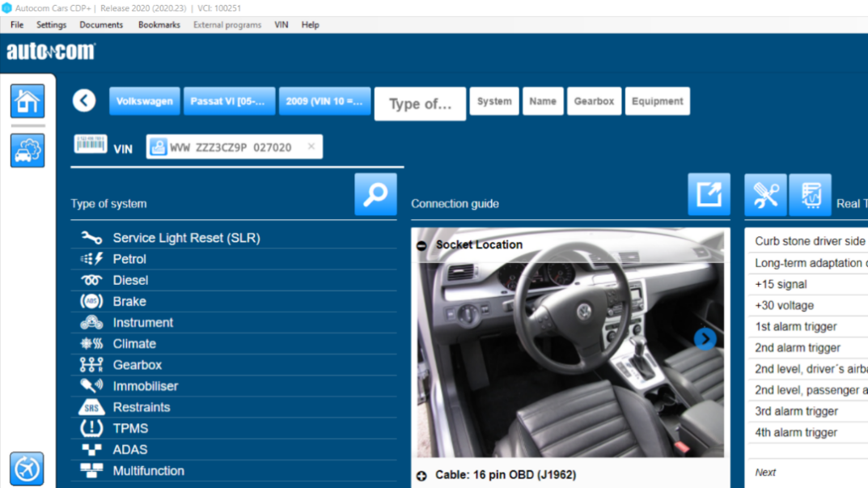Click the flight recorder icon at bottom left
Image resolution: width=868 pixels, height=488 pixels.
pyautogui.click(x=27, y=469)
